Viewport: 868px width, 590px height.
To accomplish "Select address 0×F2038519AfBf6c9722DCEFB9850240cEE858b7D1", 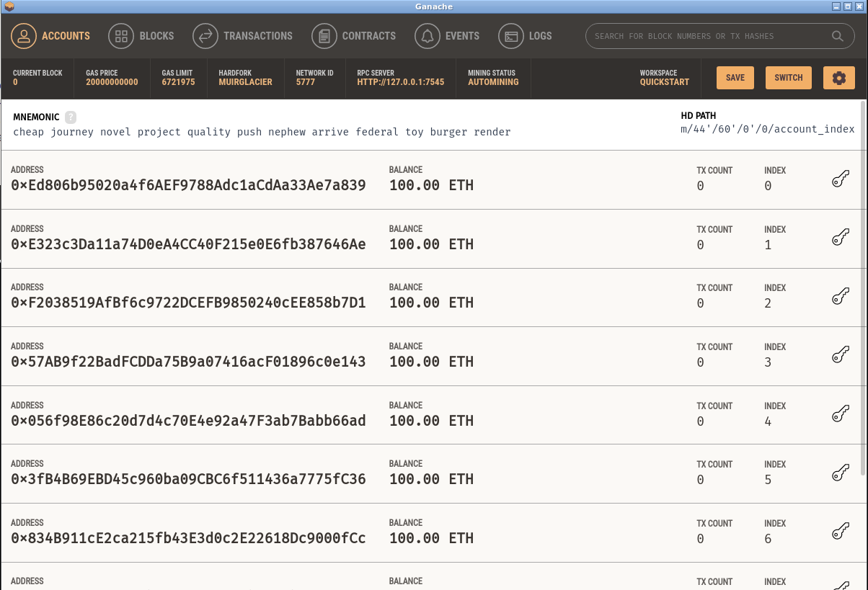I will [188, 303].
